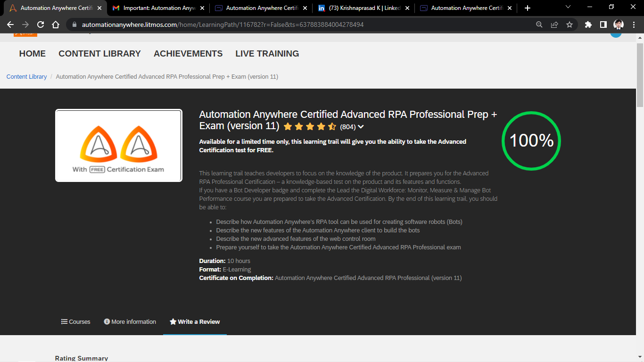The height and width of the screenshot is (362, 644).
Task: Open ACHIEVEMENTS in navigation
Action: (x=188, y=54)
